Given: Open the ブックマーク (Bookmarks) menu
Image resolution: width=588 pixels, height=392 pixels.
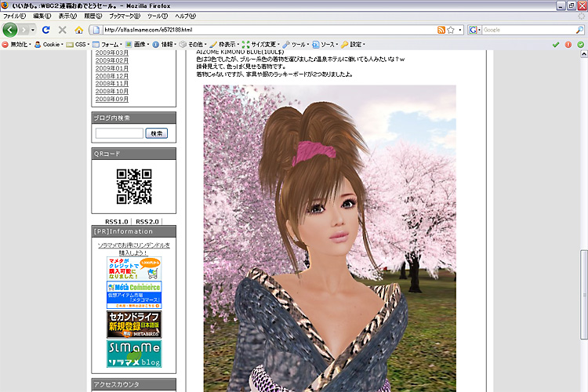Looking at the screenshot, I should pos(125,16).
